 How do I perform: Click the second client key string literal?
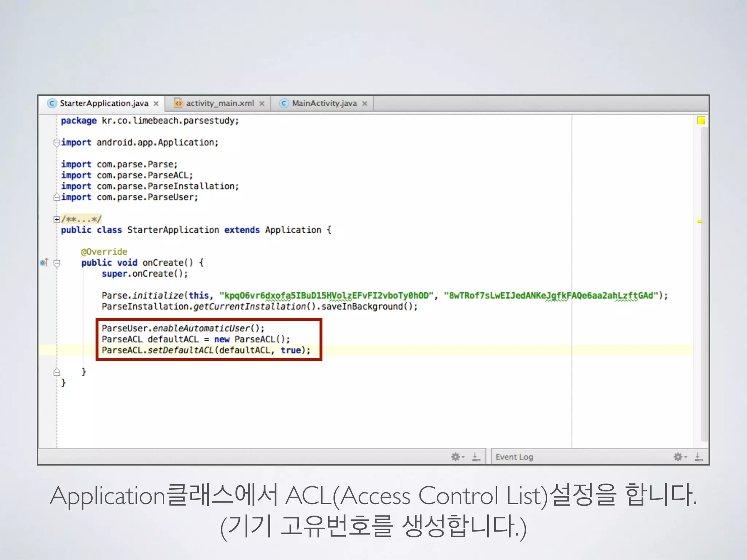(x=551, y=296)
